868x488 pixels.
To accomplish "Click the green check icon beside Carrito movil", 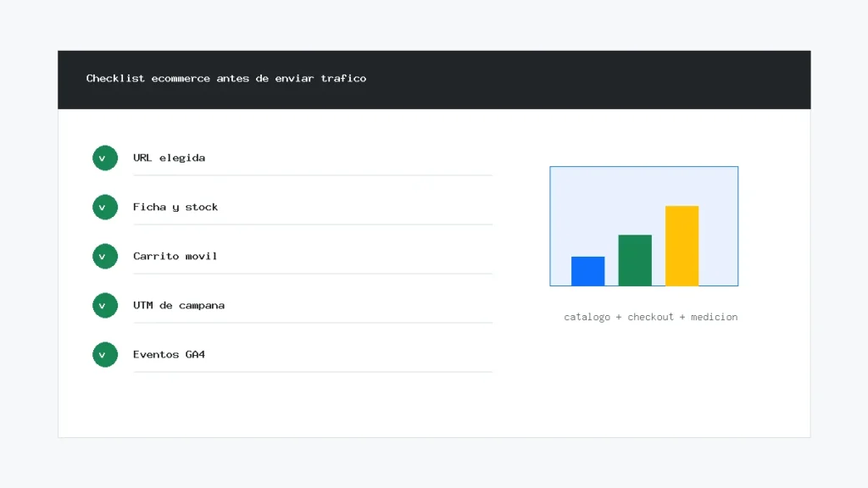I will pos(105,257).
